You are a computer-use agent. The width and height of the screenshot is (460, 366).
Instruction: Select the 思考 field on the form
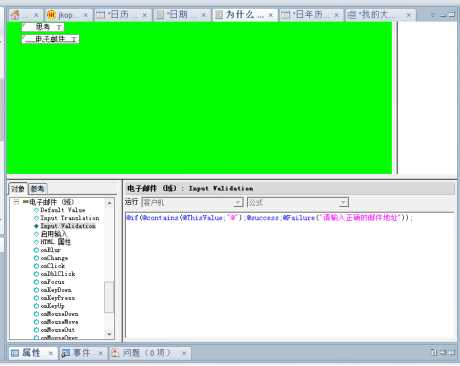point(43,27)
